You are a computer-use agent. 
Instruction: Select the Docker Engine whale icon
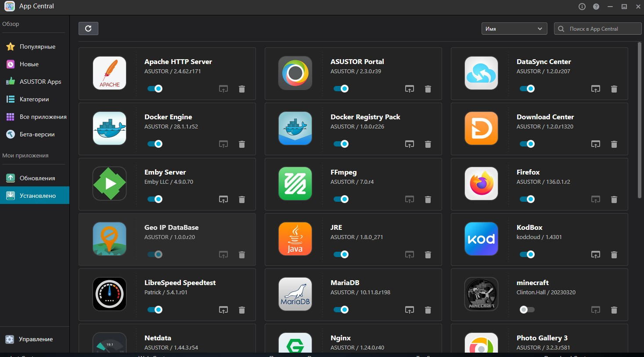coord(109,129)
